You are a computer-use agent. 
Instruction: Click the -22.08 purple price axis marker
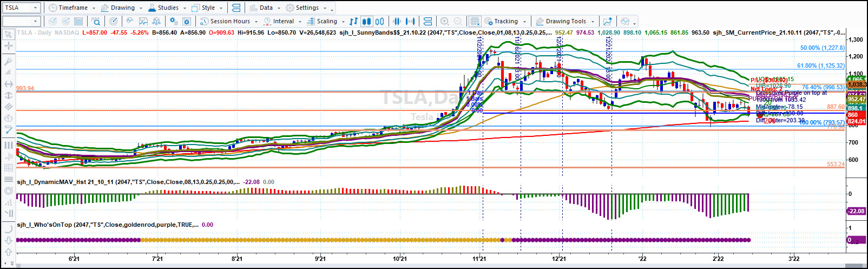[x=856, y=211]
